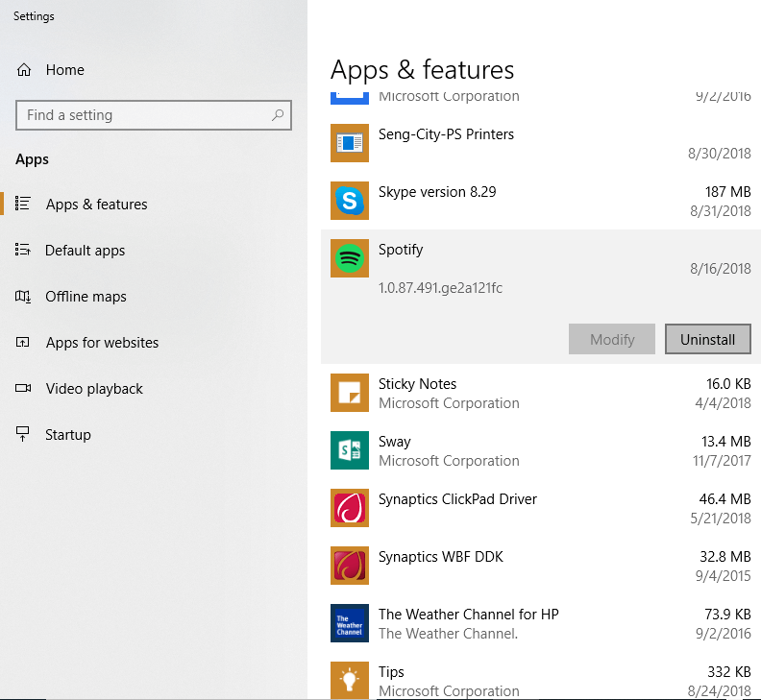Click the Settings window title
The height and width of the screenshot is (700, 761).
click(x=34, y=16)
